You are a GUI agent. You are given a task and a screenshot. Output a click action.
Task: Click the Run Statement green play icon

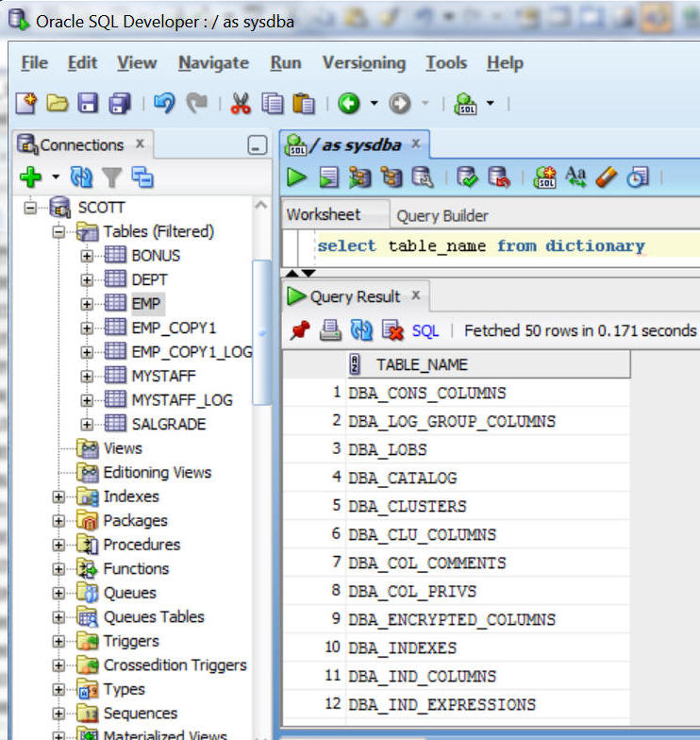[x=297, y=177]
